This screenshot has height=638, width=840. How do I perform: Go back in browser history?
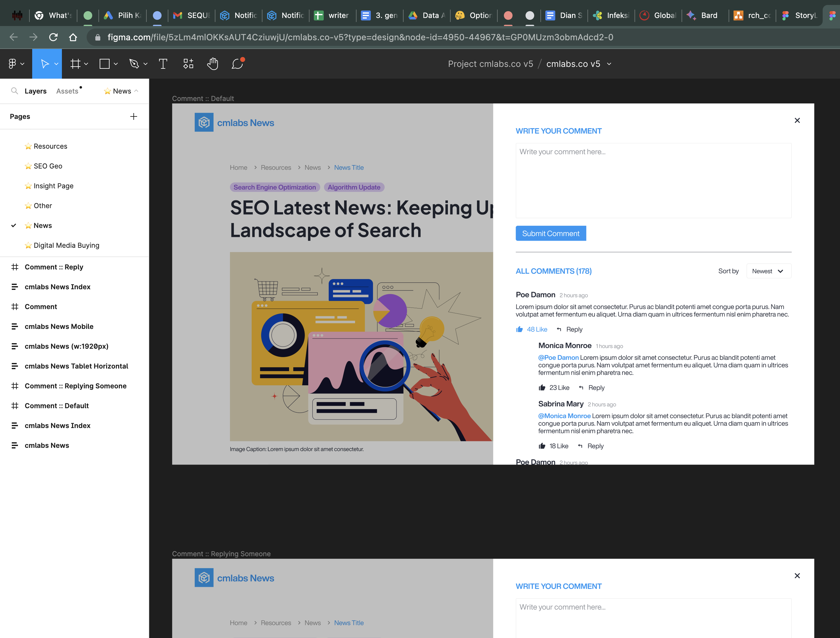[14, 37]
